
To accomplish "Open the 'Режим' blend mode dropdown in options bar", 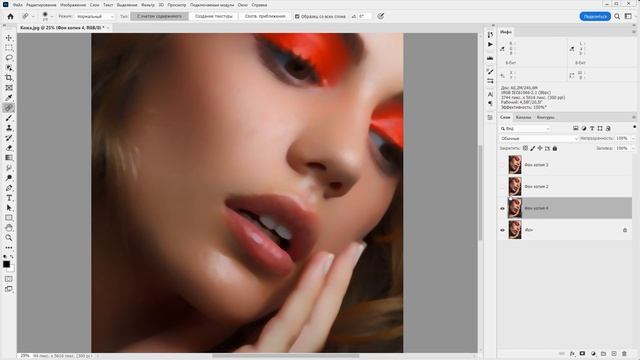I will 95,16.
